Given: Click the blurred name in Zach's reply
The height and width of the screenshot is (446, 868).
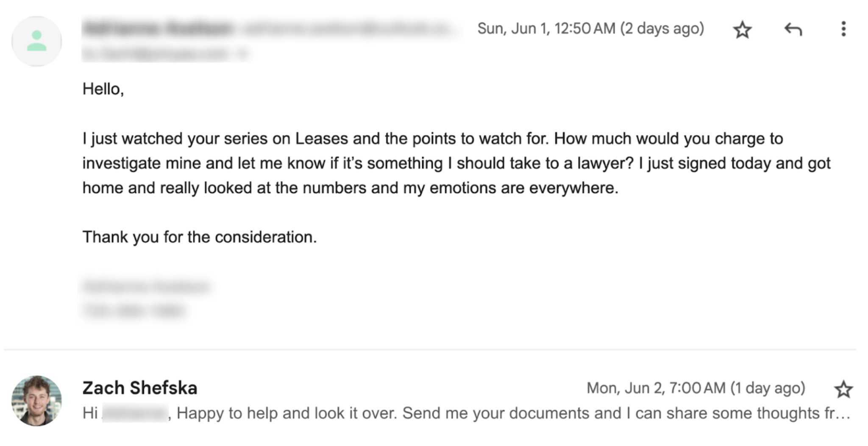Looking at the screenshot, I should [136, 413].
